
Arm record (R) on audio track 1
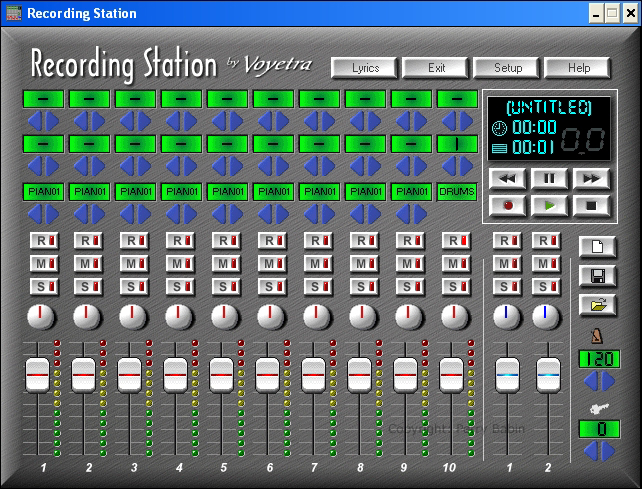(x=507, y=241)
